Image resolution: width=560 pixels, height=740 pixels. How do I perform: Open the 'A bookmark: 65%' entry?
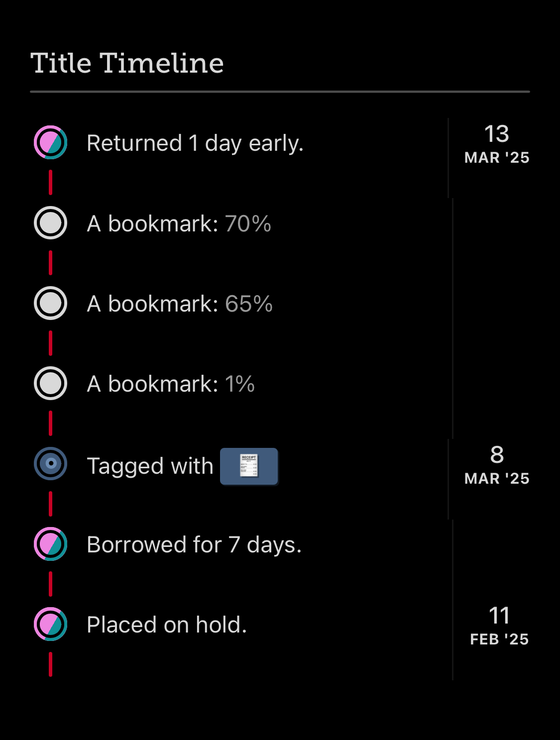click(179, 304)
